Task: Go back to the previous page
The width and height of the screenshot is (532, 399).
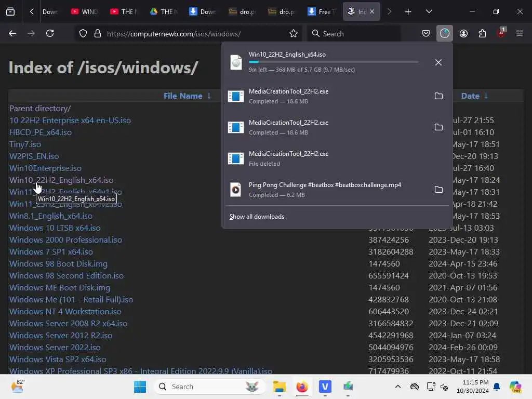Action: coord(12,34)
